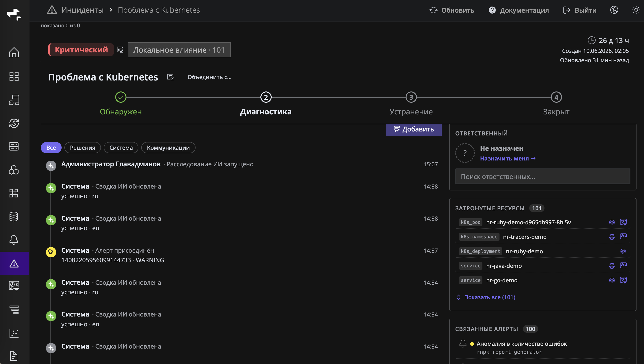Click the rnpk-report-generator alert source
644x364 pixels.
(x=509, y=352)
